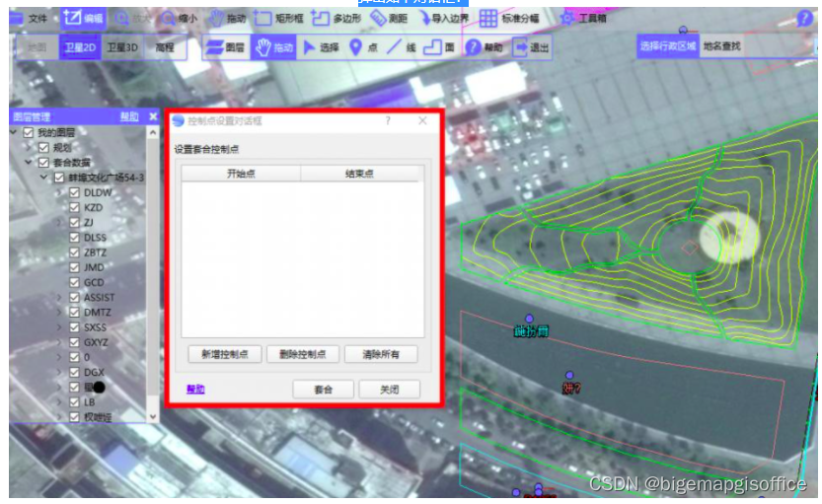Select the GCD layer name
The image size is (822, 504).
[x=94, y=282]
